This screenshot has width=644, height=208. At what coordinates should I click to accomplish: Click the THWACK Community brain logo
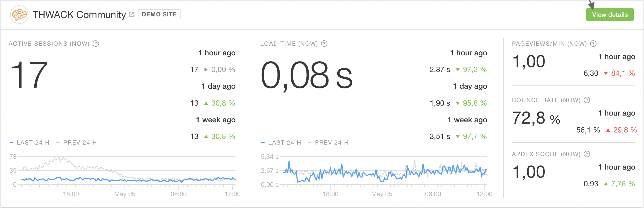point(19,15)
